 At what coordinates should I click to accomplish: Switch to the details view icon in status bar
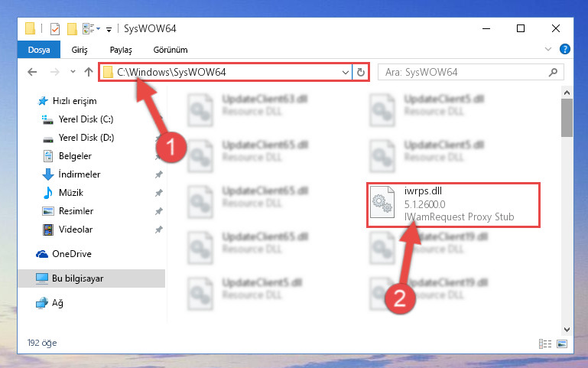coord(545,344)
